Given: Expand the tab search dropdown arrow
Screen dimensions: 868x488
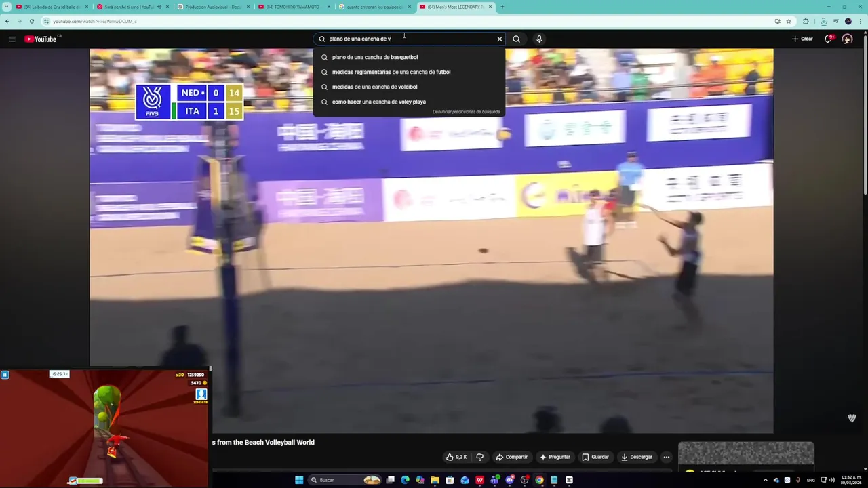Looking at the screenshot, I should coord(6,7).
